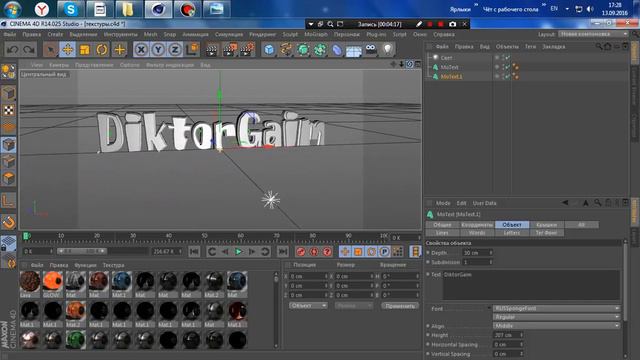640x360 pixels.
Task: Click the green timeline playhead marker
Action: pos(26,236)
